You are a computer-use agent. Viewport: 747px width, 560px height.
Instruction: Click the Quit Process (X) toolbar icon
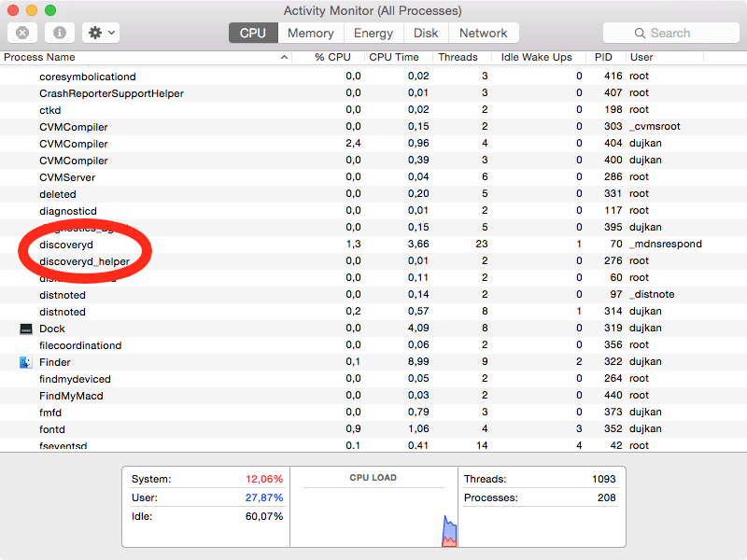click(x=22, y=33)
